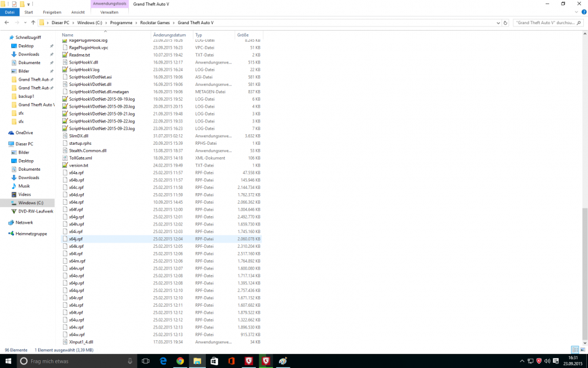This screenshot has height=368, width=588.
Task: Sort files by Name column header
Action: pos(106,35)
